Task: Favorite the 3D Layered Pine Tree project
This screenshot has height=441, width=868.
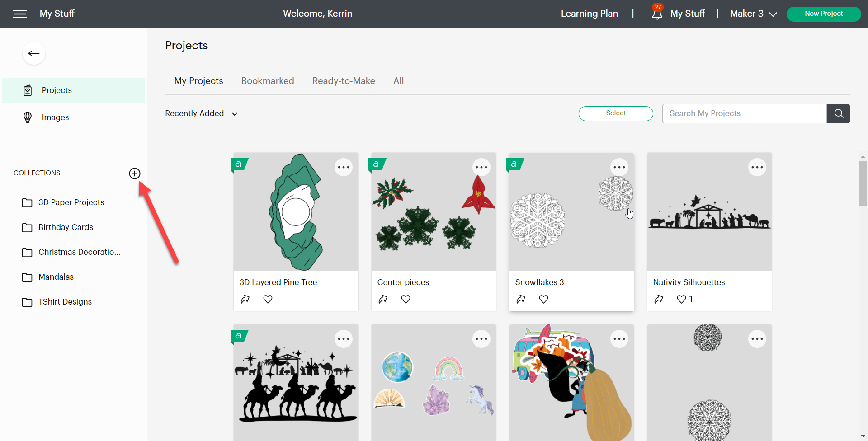Action: tap(268, 299)
